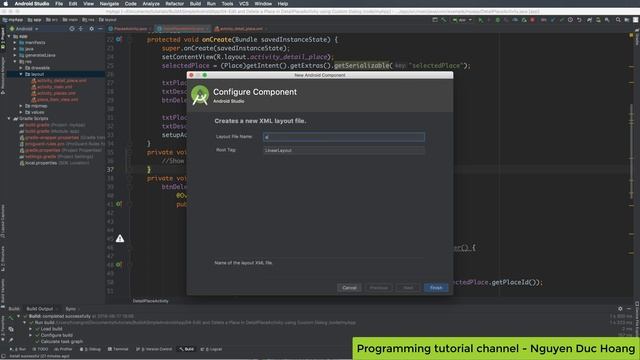640x360 pixels.
Task: Click the Build tool window button
Action: tap(187, 349)
